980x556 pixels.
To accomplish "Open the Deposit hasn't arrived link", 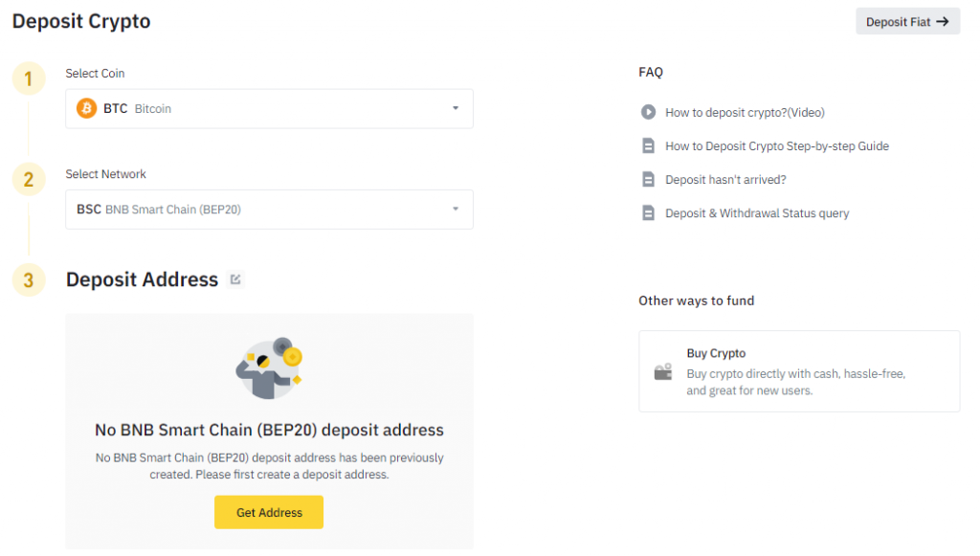I will (x=725, y=180).
